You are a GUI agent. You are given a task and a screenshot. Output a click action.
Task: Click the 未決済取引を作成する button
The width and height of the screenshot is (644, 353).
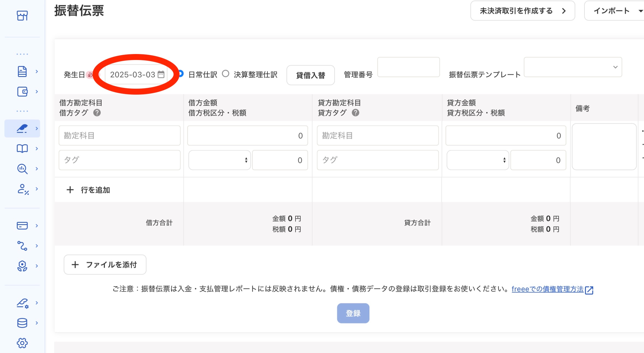pos(522,11)
